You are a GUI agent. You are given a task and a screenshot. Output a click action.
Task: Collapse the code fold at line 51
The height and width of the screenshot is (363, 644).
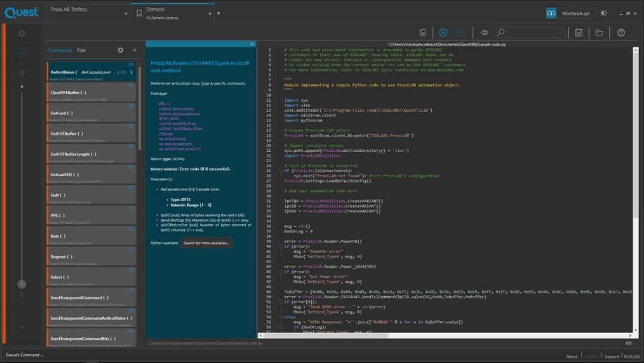[280, 301]
